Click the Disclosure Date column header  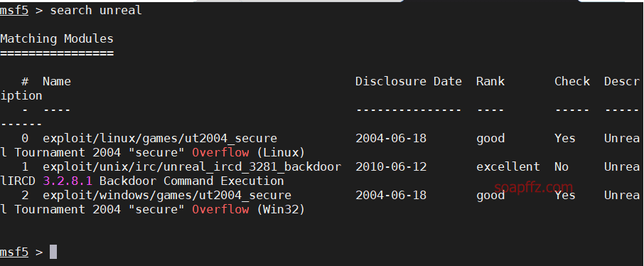coord(409,81)
